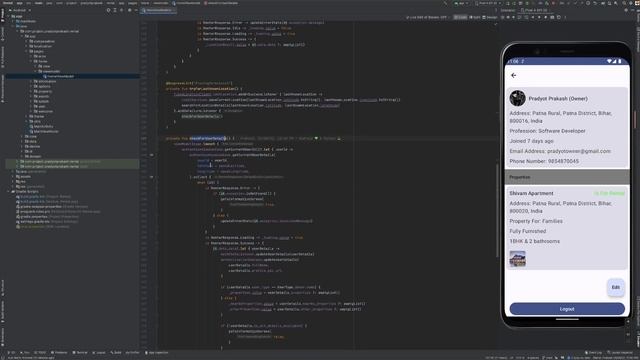Minimize the Emulator tool window
Screen dimensions: 640x360
632,10
